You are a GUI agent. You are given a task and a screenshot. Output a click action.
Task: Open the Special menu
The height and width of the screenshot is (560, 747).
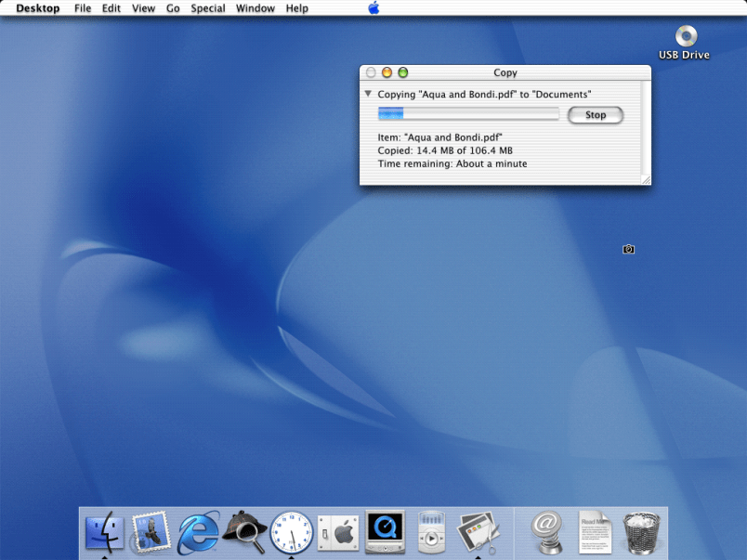click(x=208, y=8)
